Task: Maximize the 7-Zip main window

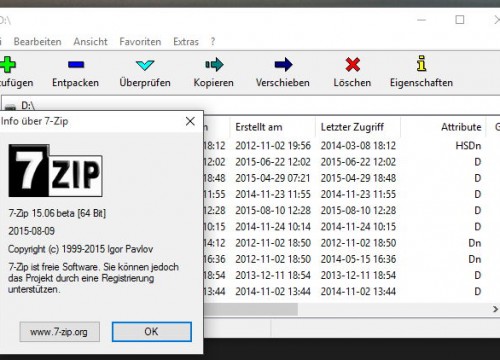Action: [x=460, y=20]
